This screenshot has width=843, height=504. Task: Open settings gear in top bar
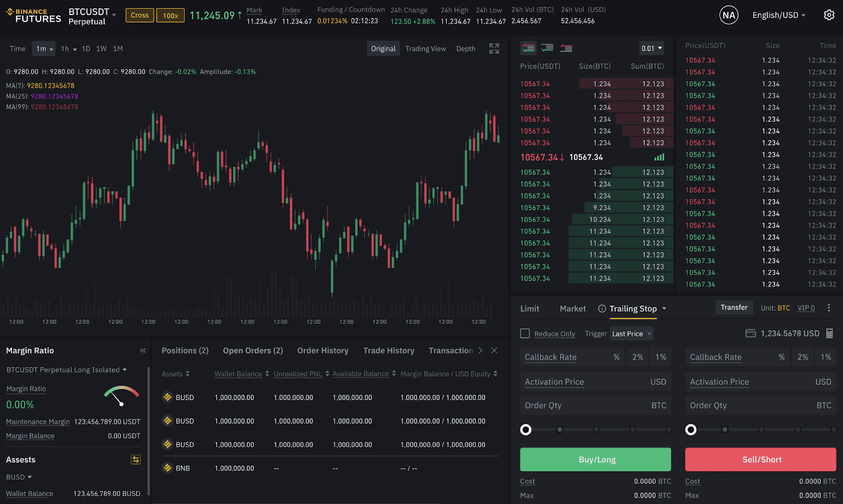click(x=829, y=15)
